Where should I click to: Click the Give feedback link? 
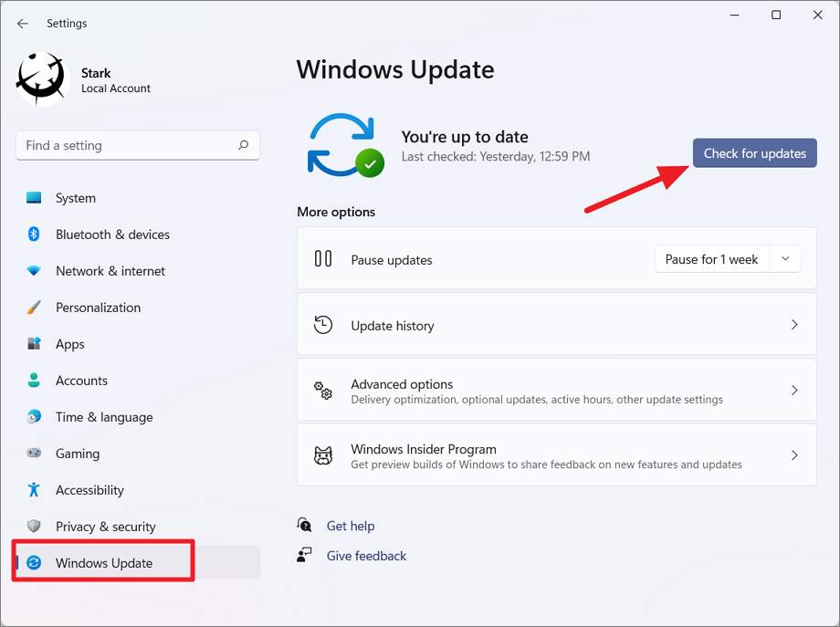365,555
